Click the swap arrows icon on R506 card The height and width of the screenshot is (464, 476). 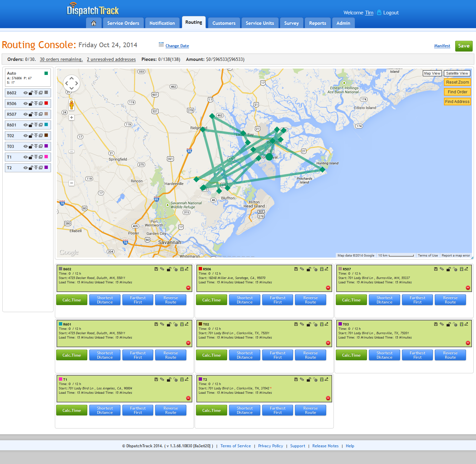click(302, 269)
